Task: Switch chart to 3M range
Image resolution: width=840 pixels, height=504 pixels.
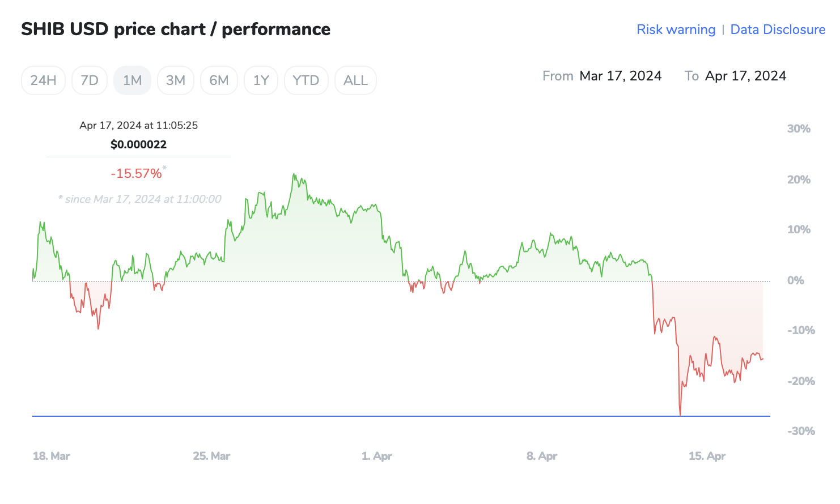Action: pos(176,80)
